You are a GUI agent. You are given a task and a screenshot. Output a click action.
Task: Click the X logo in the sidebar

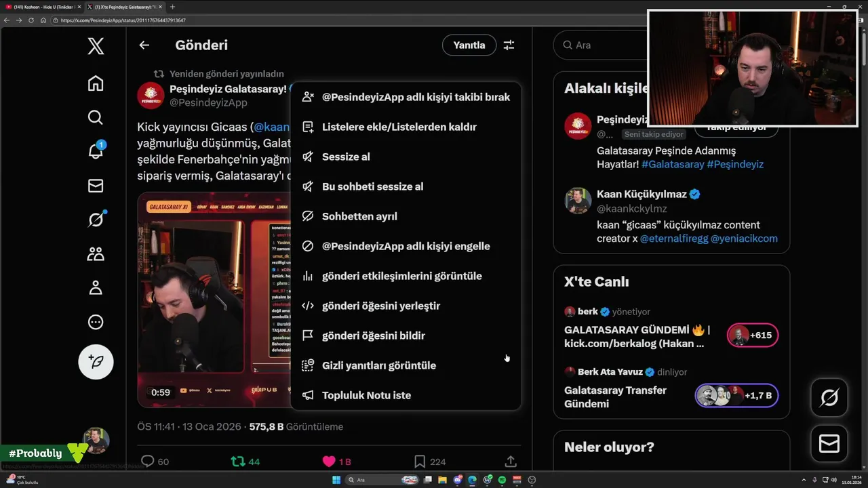[x=96, y=46]
